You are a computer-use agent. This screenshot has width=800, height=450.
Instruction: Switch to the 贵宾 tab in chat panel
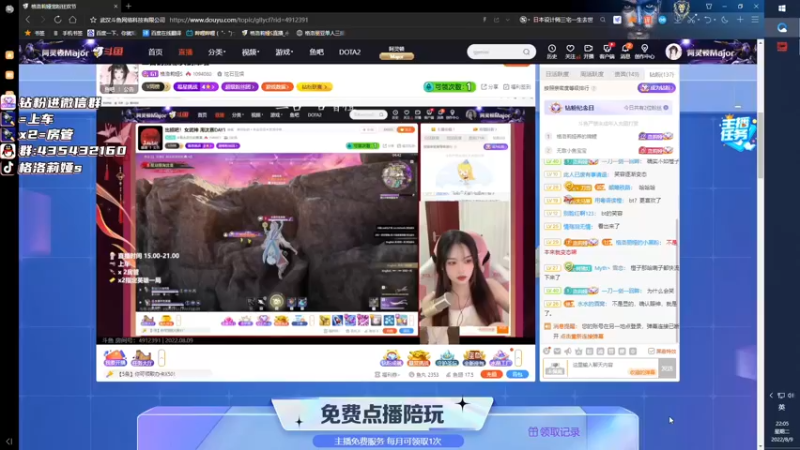627,74
